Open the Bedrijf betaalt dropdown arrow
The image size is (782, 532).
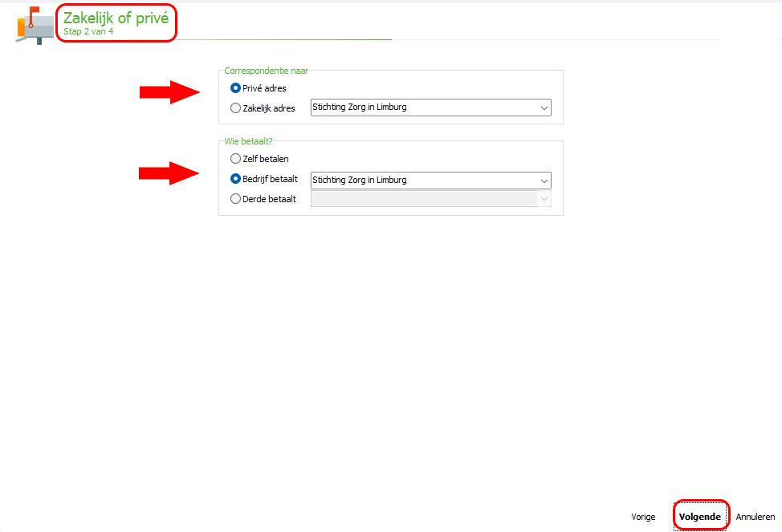tap(544, 181)
